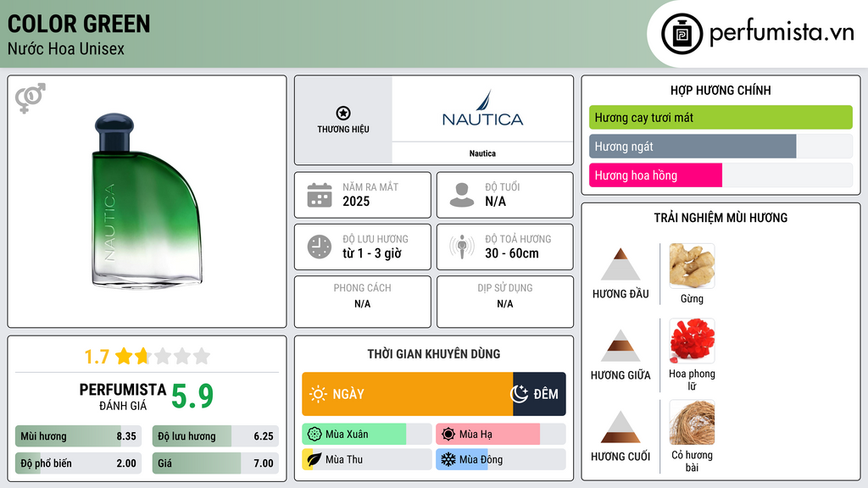
Task: Click the Hương đầu pyramid icon
Action: click(620, 264)
